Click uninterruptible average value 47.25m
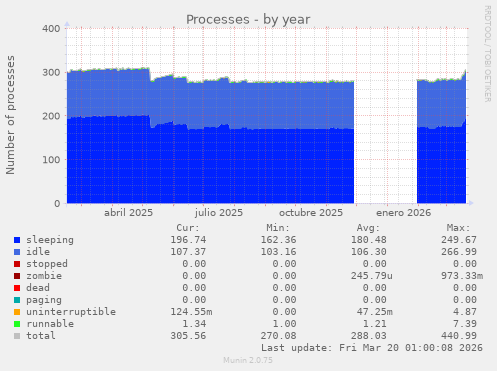This screenshot has width=497, height=371. 375,312
